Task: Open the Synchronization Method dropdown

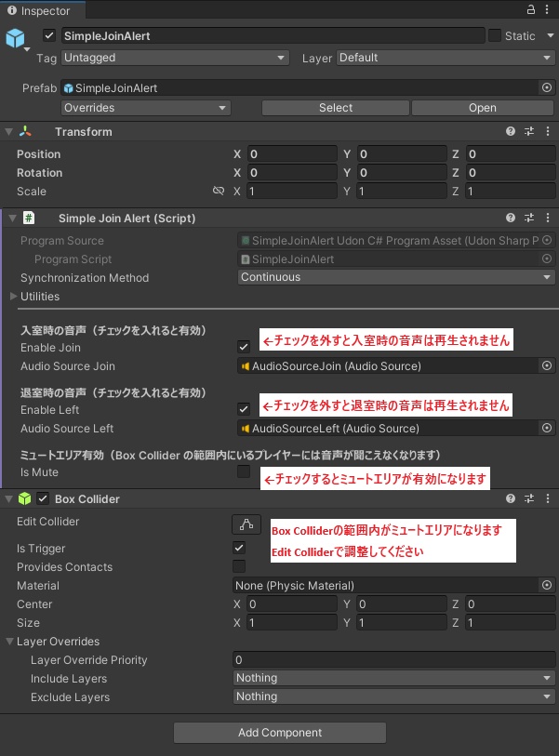Action: [x=396, y=277]
